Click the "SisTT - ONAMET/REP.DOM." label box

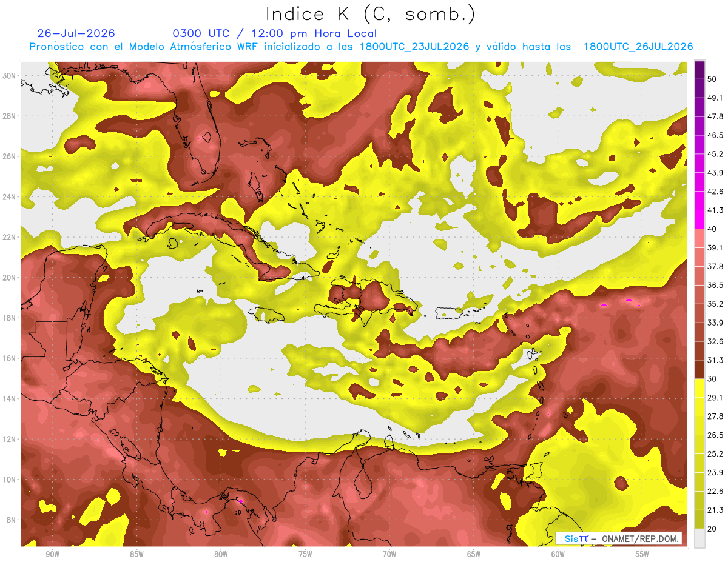(x=619, y=538)
